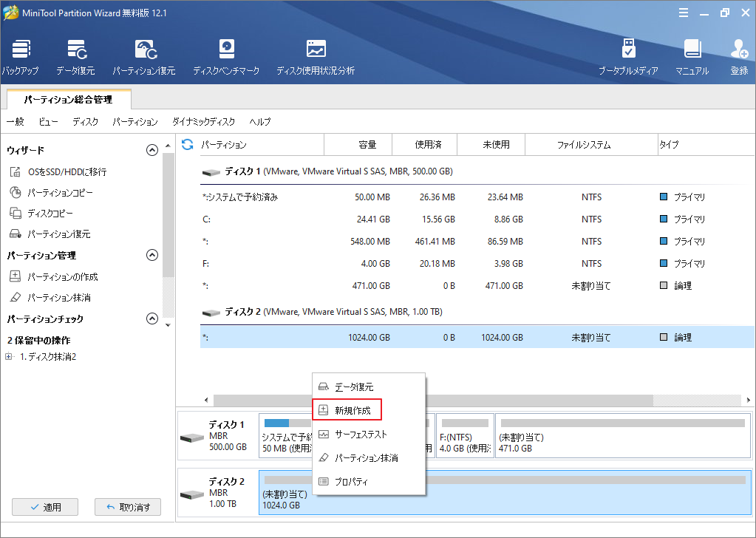Image resolution: width=756 pixels, height=538 pixels.
Task: Select the パーティション総合管理 tab
Action: point(69,99)
